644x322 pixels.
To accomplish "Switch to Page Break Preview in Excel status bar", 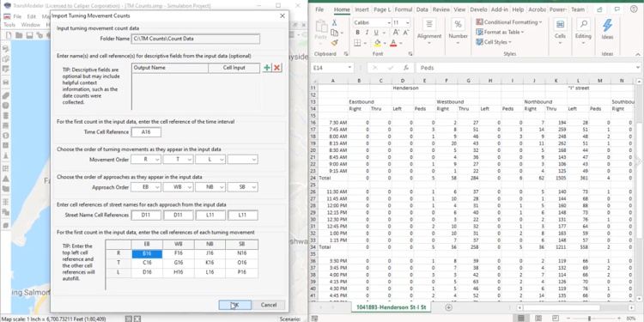I will (x=556, y=319).
